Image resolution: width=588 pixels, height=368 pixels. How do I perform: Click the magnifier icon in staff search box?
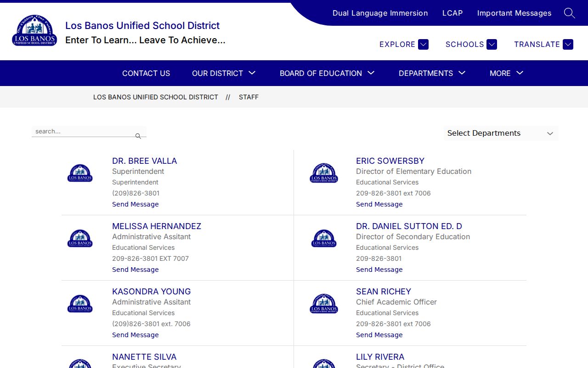138,136
